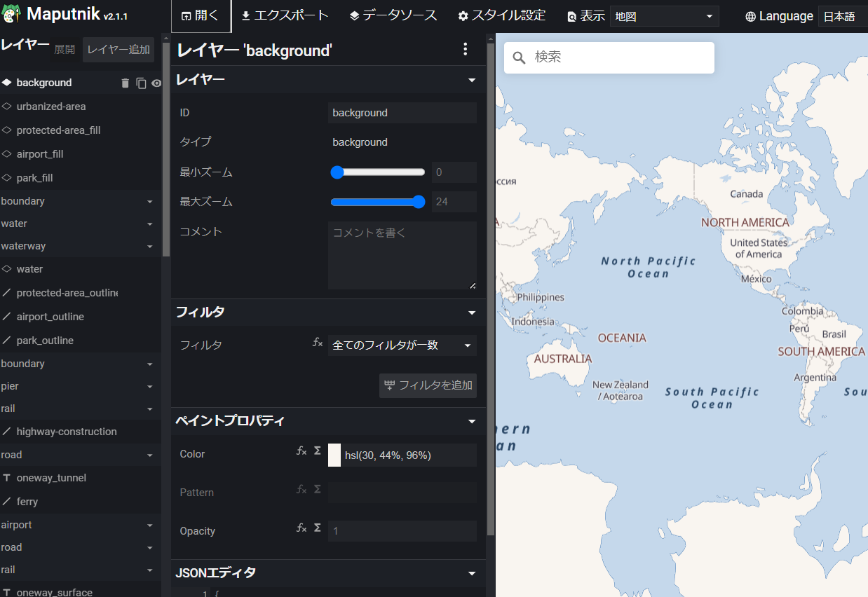Open the 表示 view dropdown showing 地図
This screenshot has height=597, width=868.
tap(664, 16)
